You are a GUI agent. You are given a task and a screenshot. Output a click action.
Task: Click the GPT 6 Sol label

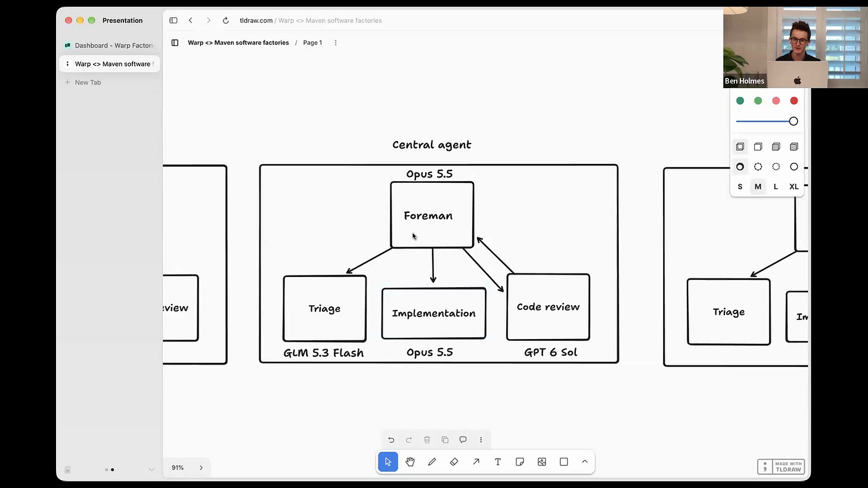coord(550,352)
